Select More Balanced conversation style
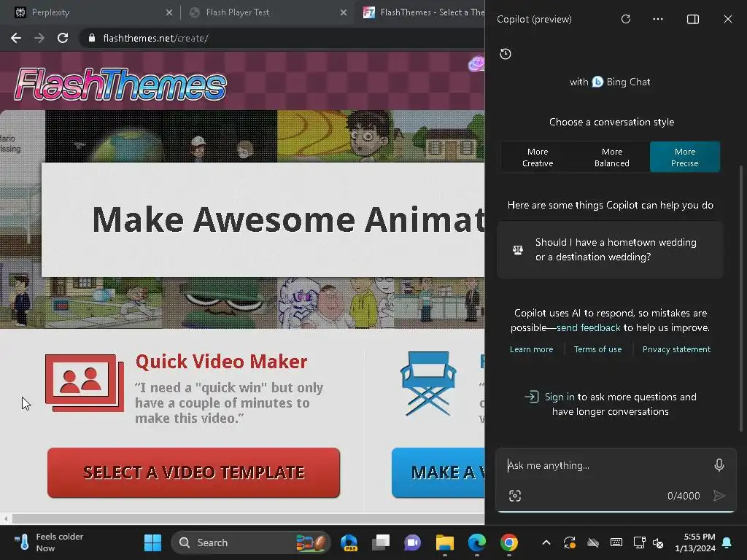This screenshot has height=560, width=747. pyautogui.click(x=612, y=157)
